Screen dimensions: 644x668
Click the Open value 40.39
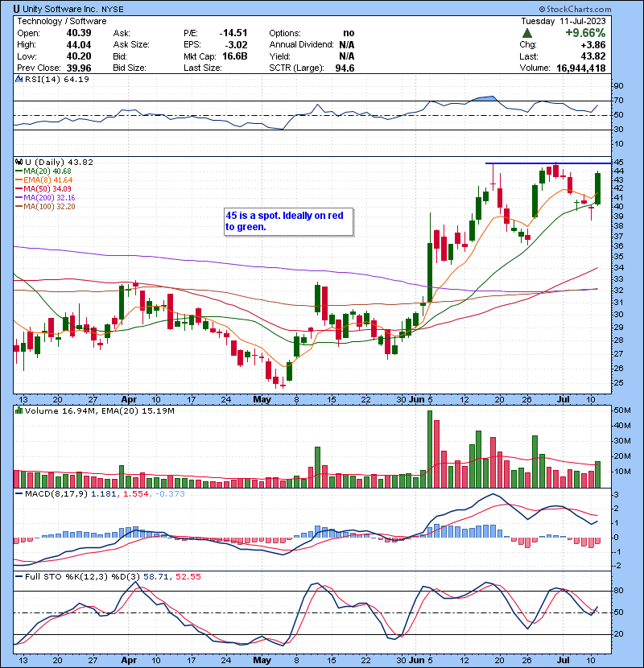(79, 33)
